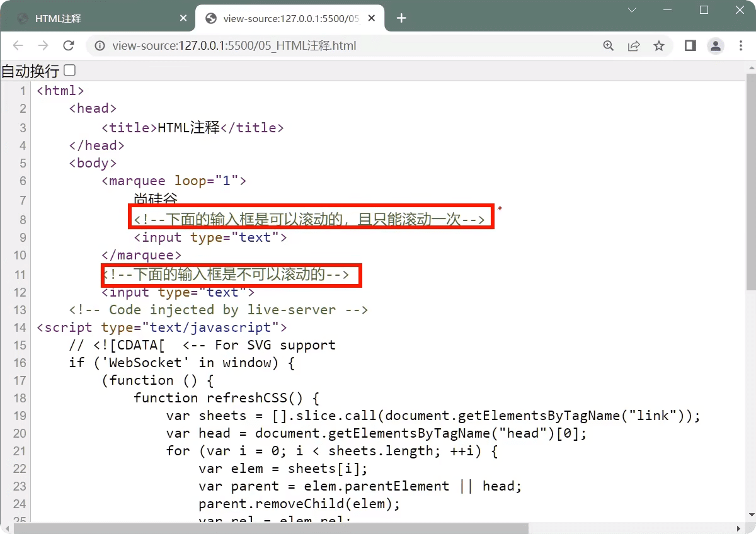
Task: View site information icon in address bar
Action: point(99,45)
